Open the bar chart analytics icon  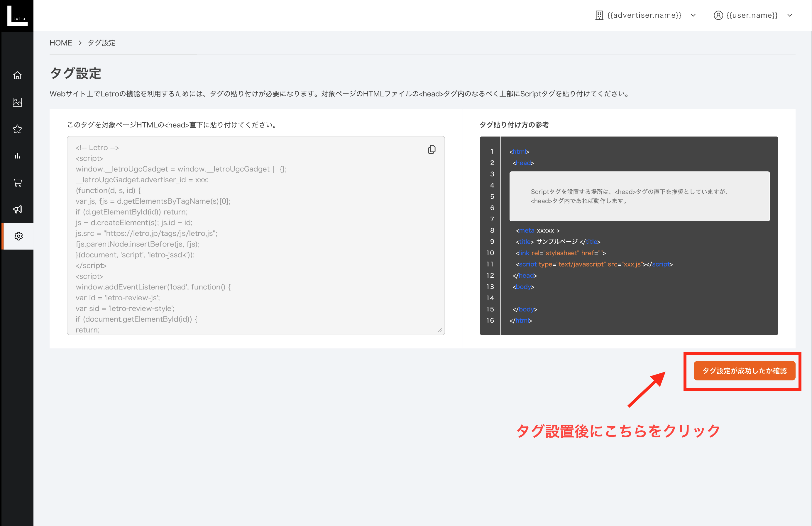(x=17, y=156)
